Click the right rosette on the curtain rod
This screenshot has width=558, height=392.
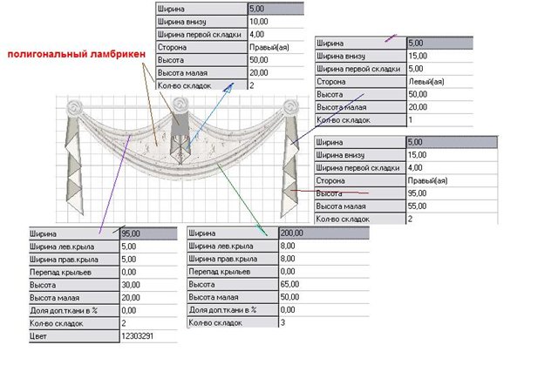click(x=288, y=109)
